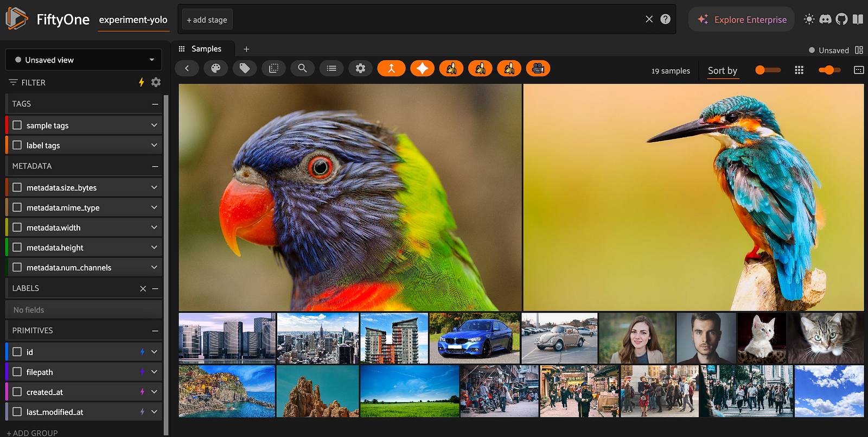Collapse the TAGS group section

(x=155, y=104)
